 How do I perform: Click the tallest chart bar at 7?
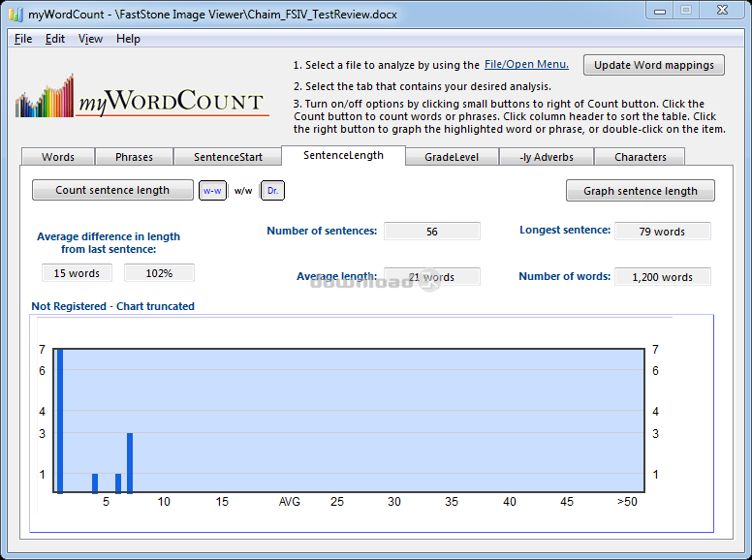(60, 420)
